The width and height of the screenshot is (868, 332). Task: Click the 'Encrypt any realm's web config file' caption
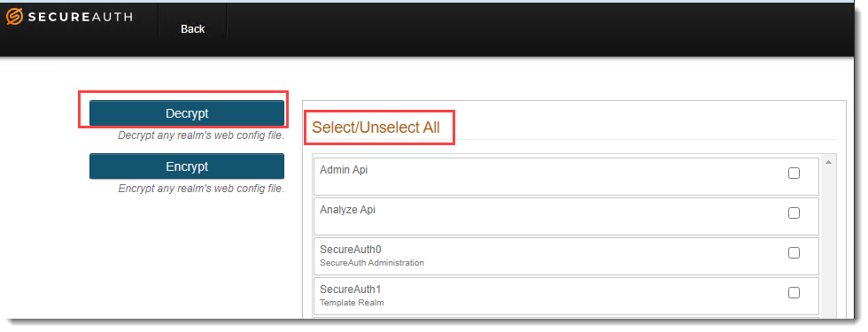[201, 189]
